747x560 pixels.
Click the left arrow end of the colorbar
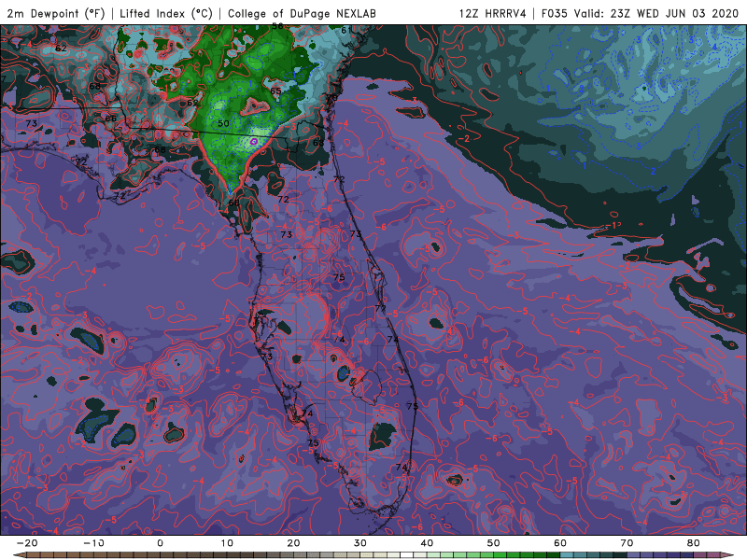click(19, 555)
